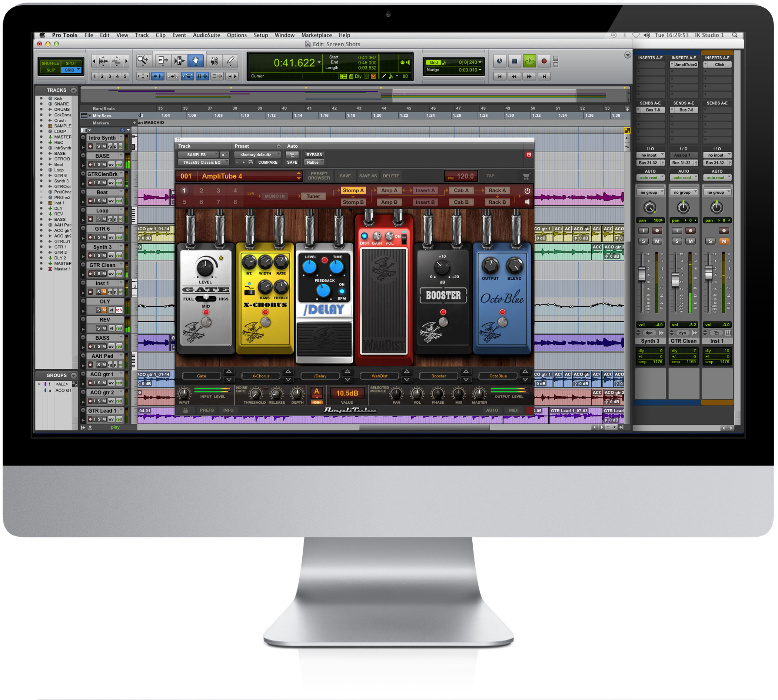Toggle noise gate ON button
778x700 pixels.
coord(316,402)
